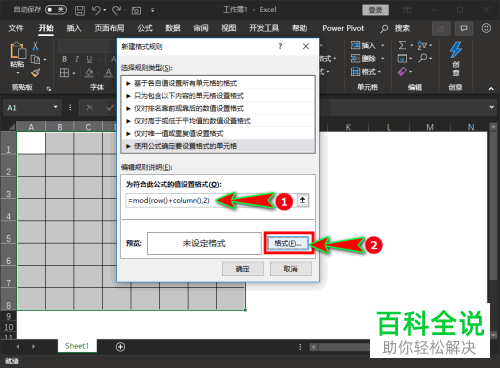Select rule type 仅对排名靠前或靠后的数值设置格式

point(218,108)
